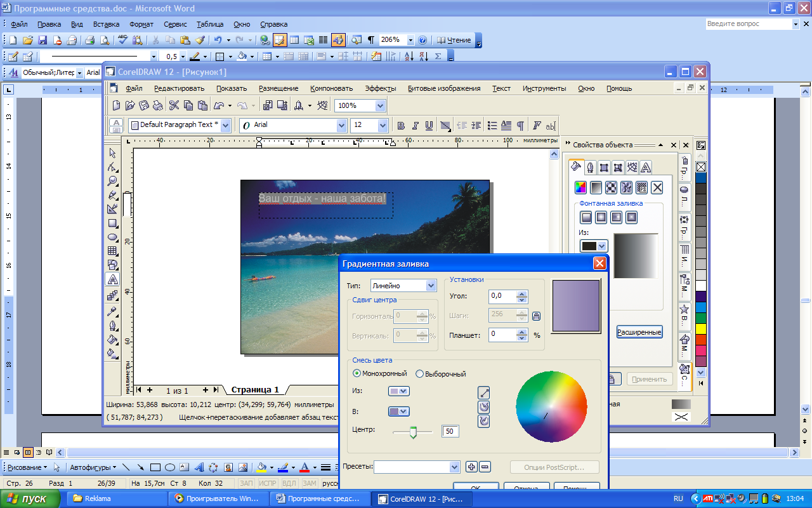Increase the Угол value with up arrow
This screenshot has height=508, width=812.
pyautogui.click(x=522, y=293)
